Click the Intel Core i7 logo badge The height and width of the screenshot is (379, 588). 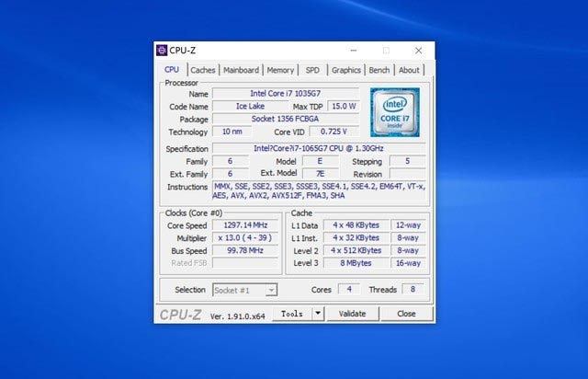click(395, 112)
